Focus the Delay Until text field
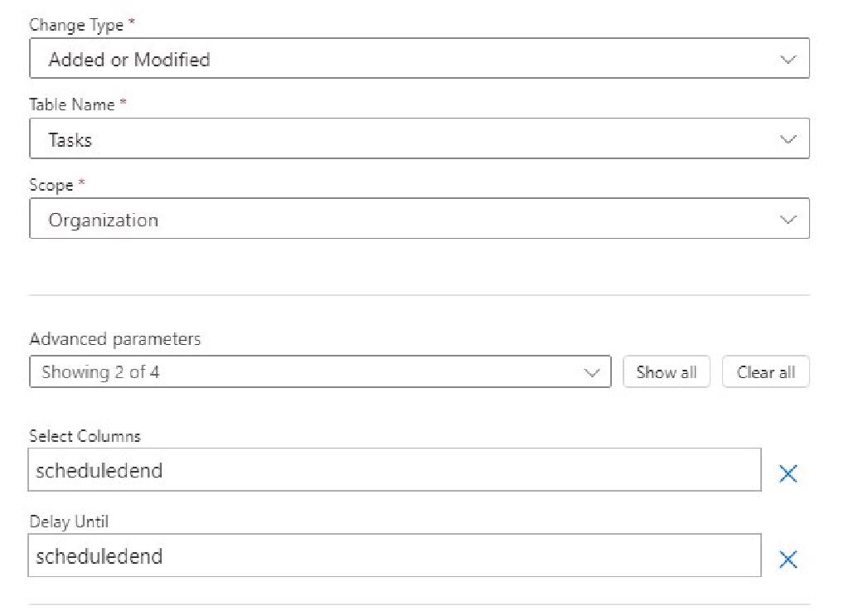 click(x=394, y=555)
